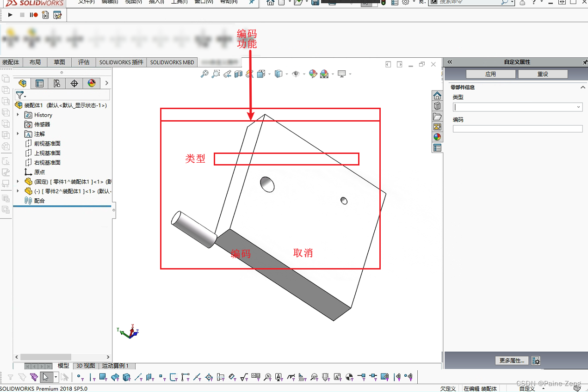Click the 应用 button
The height and width of the screenshot is (392, 588).
[x=491, y=74]
